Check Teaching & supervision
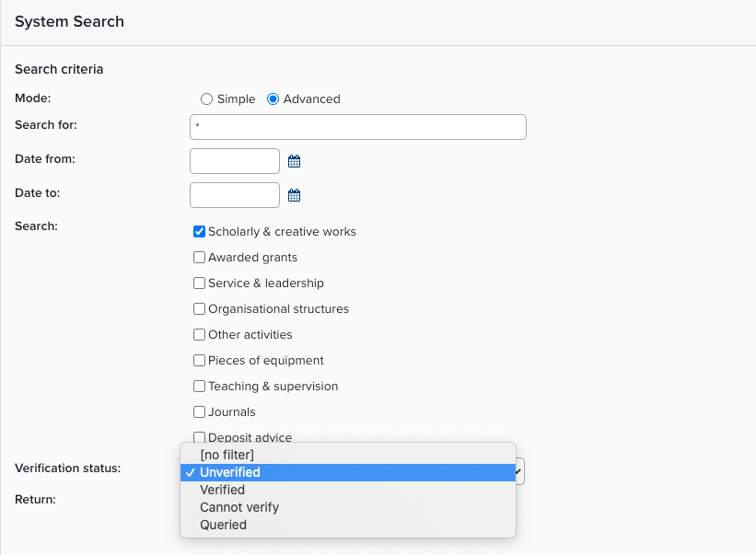The width and height of the screenshot is (756, 555). pyautogui.click(x=199, y=387)
